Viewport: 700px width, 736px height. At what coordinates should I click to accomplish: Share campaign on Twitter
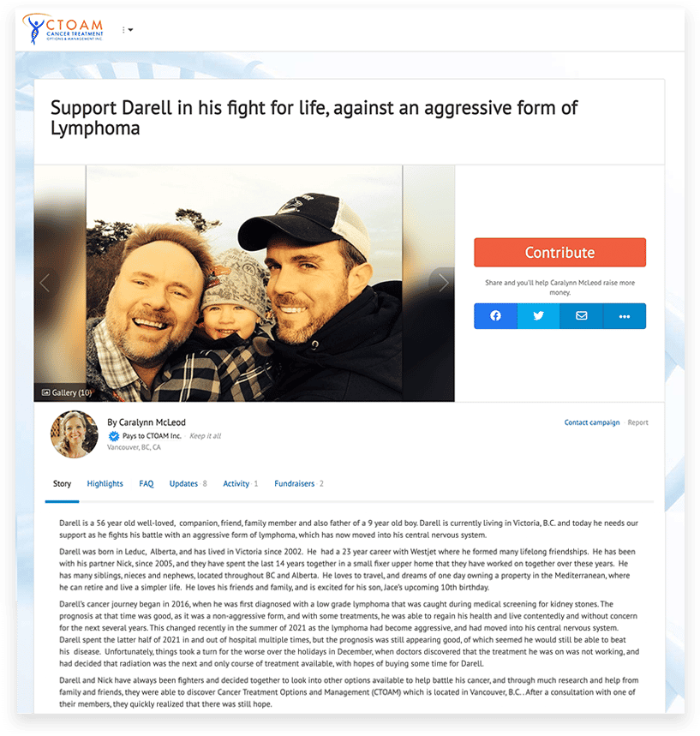pyautogui.click(x=539, y=316)
